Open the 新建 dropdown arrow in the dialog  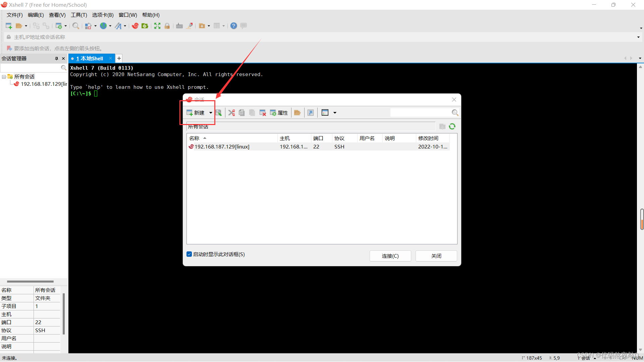pyautogui.click(x=210, y=113)
